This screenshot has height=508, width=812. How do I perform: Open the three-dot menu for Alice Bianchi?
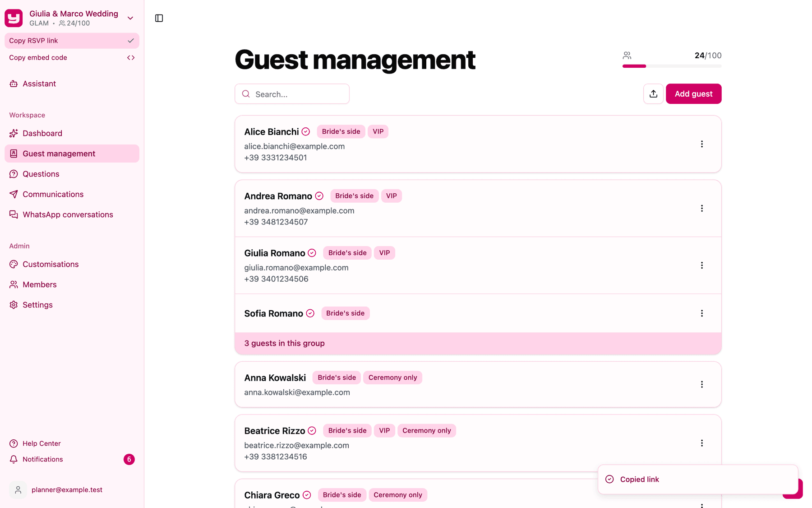coord(701,144)
